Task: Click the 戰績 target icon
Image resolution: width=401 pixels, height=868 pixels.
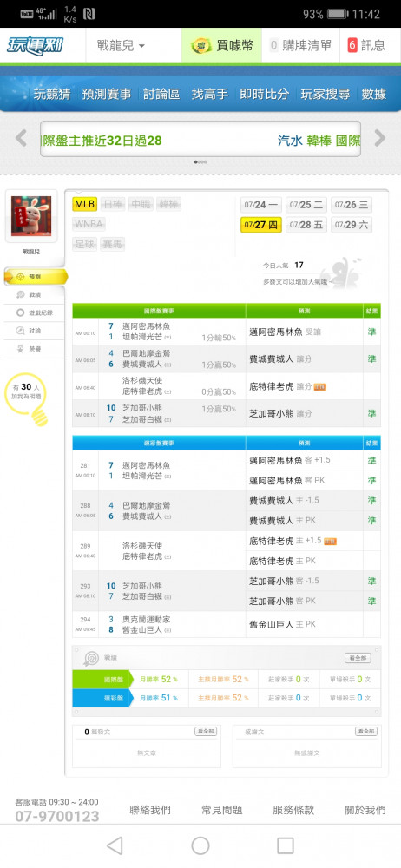Action: (91, 658)
